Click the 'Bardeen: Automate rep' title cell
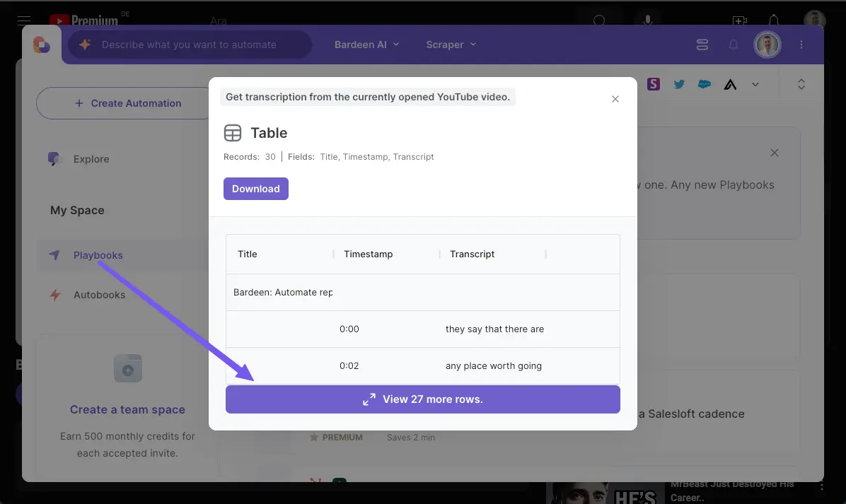Image resolution: width=846 pixels, height=504 pixels. 283,292
